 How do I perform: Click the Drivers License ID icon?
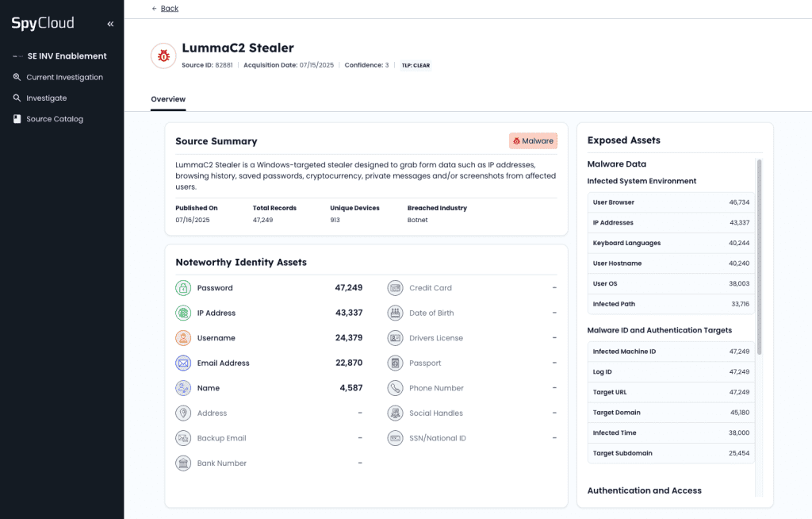pos(395,337)
